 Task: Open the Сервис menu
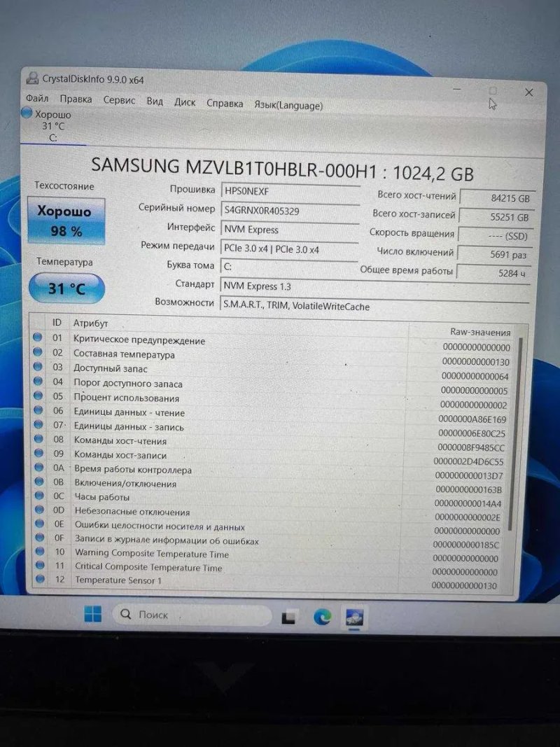click(x=119, y=101)
